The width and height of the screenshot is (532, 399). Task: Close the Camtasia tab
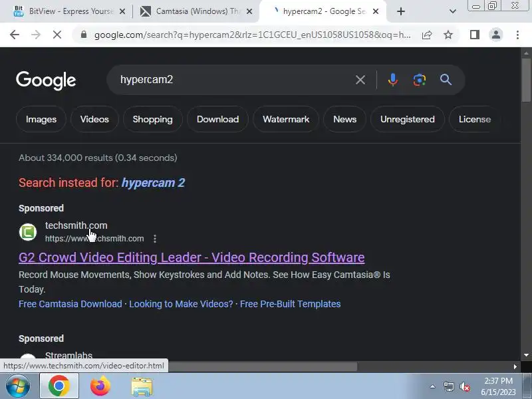[x=249, y=11]
